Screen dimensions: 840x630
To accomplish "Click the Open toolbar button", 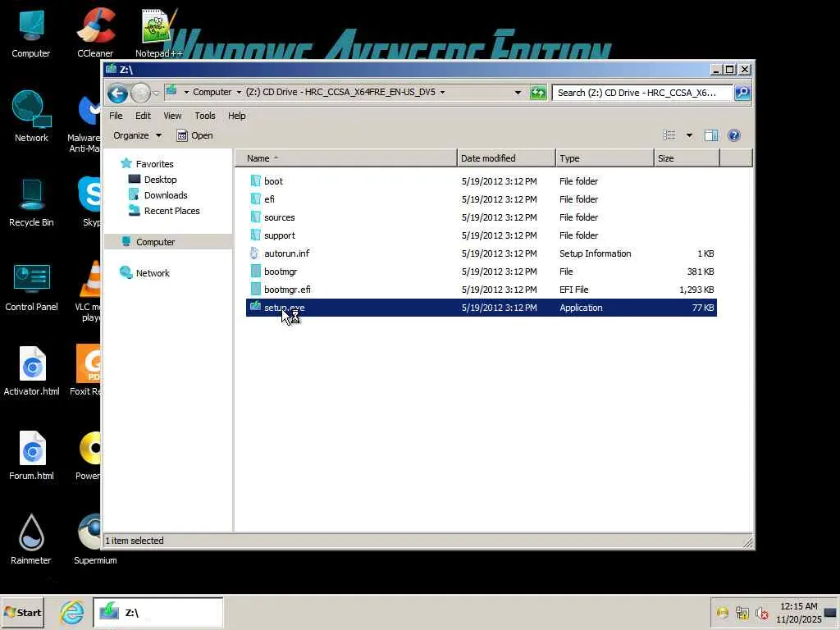I will (x=195, y=135).
